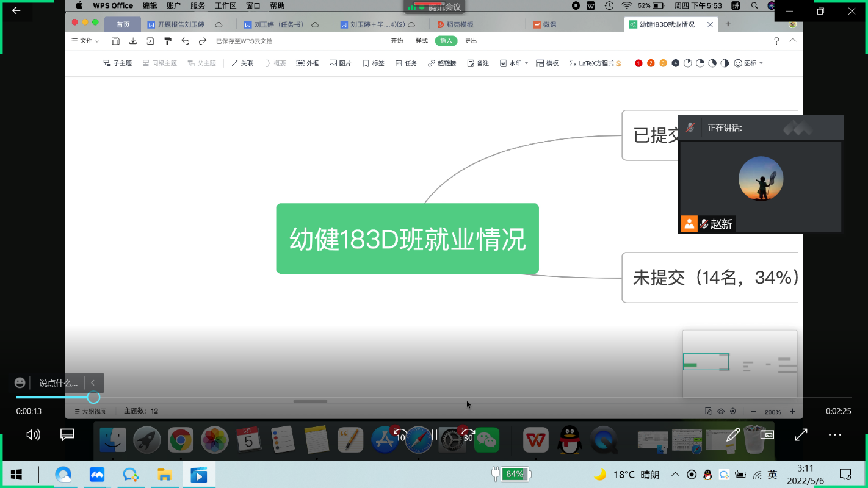The height and width of the screenshot is (488, 868).
Task: Click the 超链接 button
Action: coord(442,63)
